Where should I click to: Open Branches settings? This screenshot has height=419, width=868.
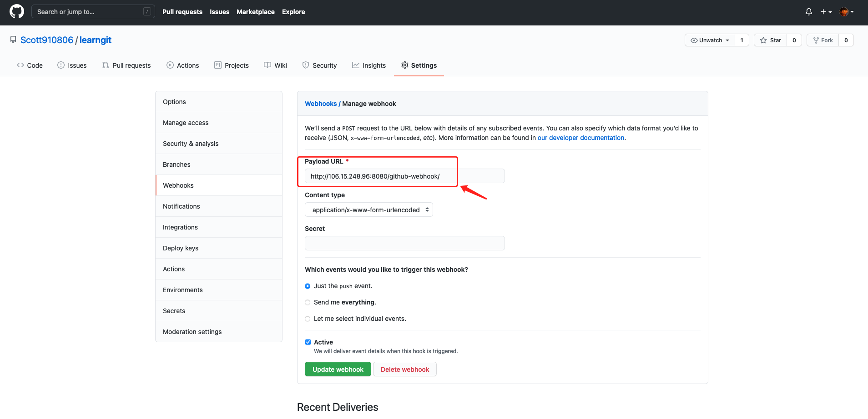(x=219, y=165)
